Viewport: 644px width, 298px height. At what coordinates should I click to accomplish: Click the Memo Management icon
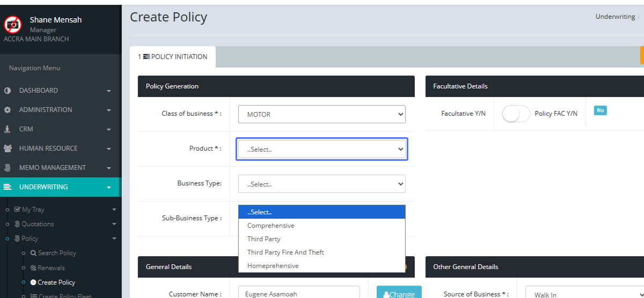[x=8, y=168]
